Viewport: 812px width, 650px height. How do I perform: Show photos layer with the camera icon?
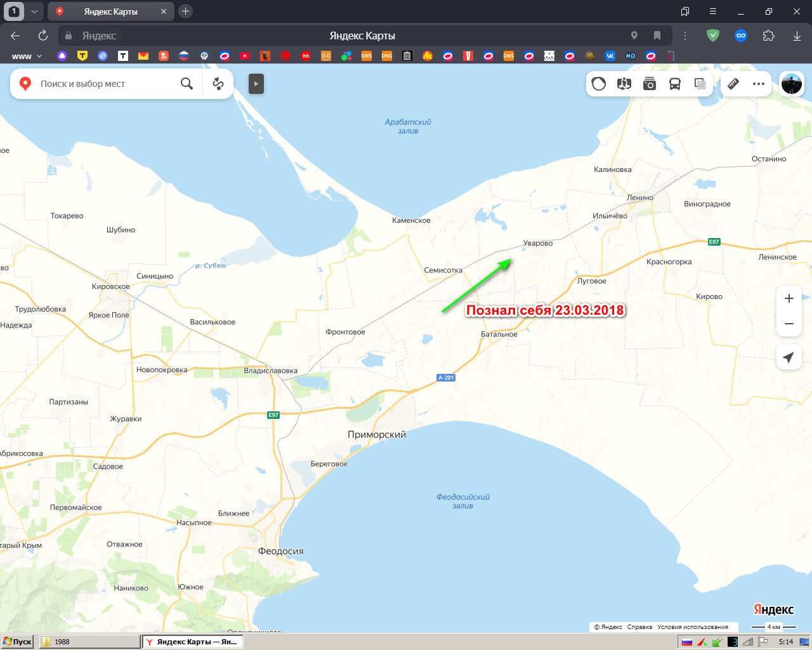click(x=650, y=84)
